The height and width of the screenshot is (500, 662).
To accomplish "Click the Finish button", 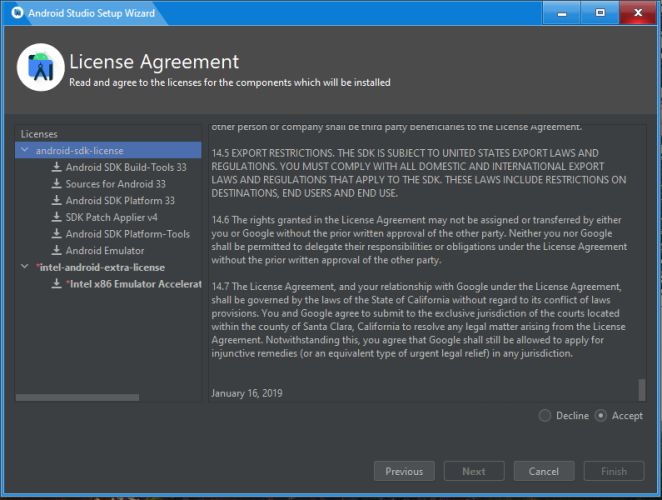I will [x=614, y=471].
